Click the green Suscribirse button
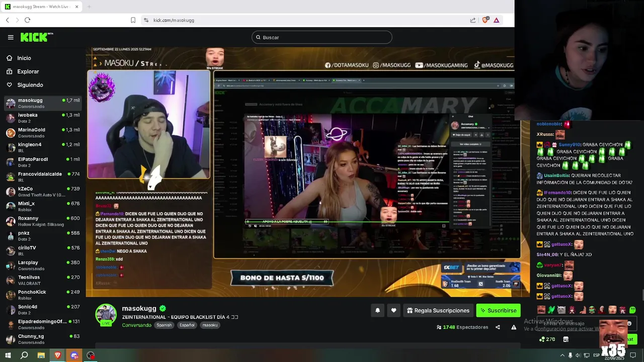 tap(498, 310)
